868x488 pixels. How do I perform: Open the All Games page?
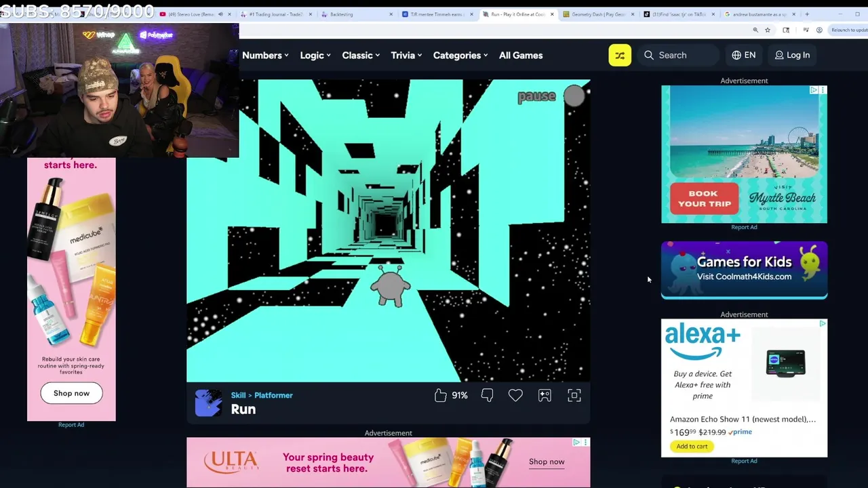click(x=521, y=56)
